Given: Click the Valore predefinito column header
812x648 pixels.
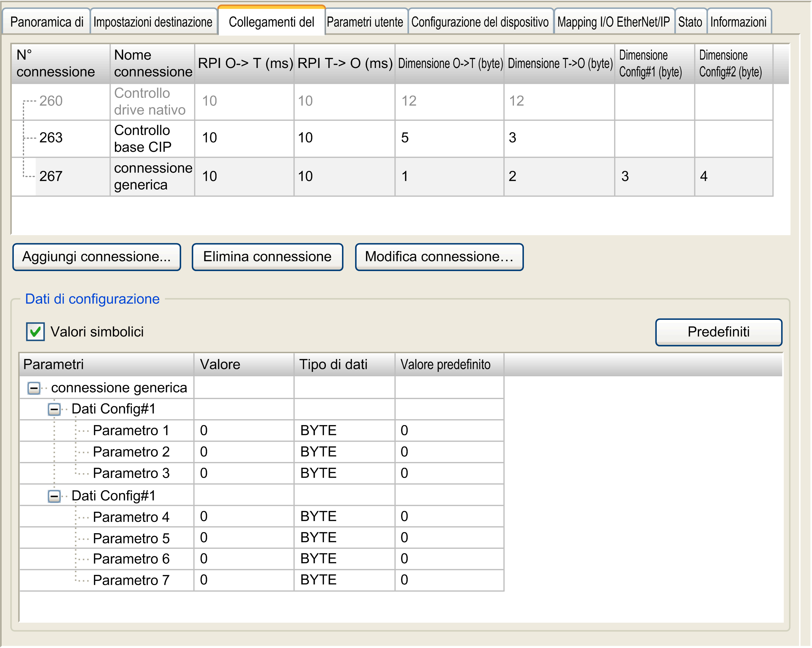Looking at the screenshot, I should [x=449, y=364].
